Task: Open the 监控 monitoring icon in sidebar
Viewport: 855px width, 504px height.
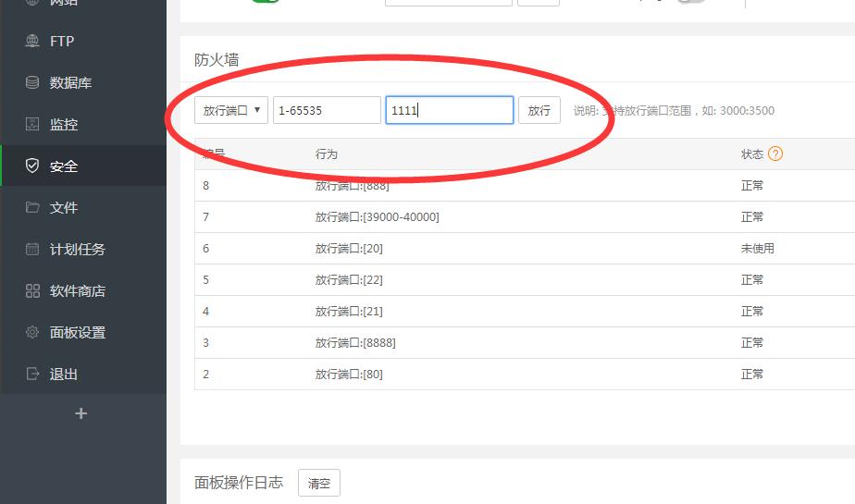Action: 32,124
